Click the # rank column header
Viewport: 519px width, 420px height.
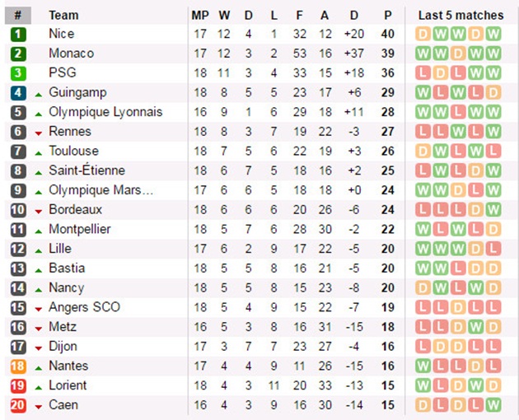[18, 15]
